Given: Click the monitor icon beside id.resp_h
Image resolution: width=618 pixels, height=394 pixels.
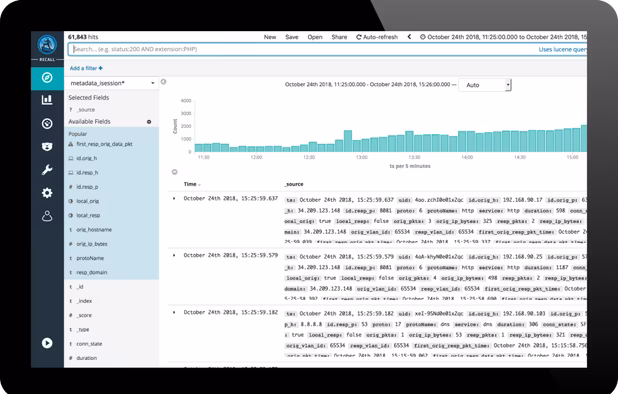Looking at the screenshot, I should point(71,173).
